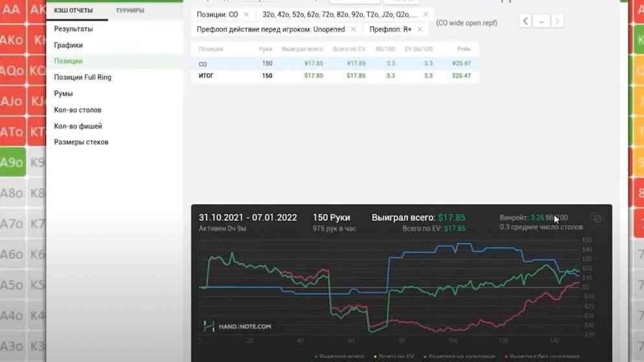Click the dash button between the arrows
Viewport: 644px width, 362px height.
click(x=541, y=21)
